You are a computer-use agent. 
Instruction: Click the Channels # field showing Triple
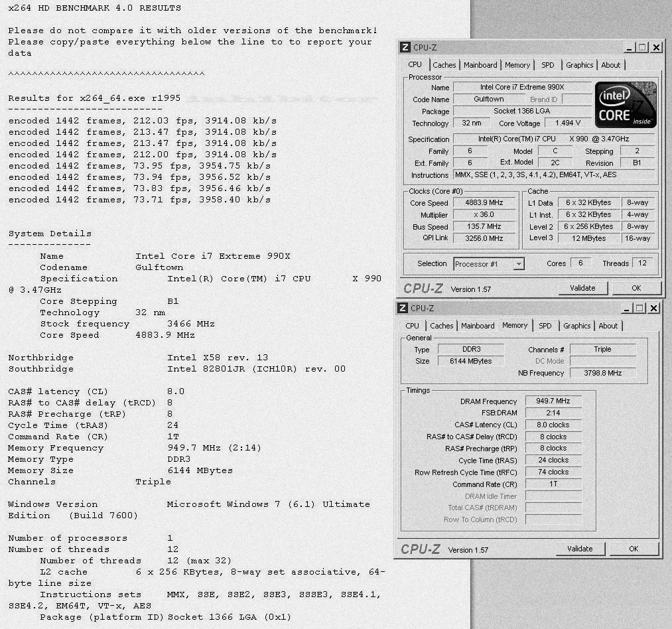tap(602, 350)
